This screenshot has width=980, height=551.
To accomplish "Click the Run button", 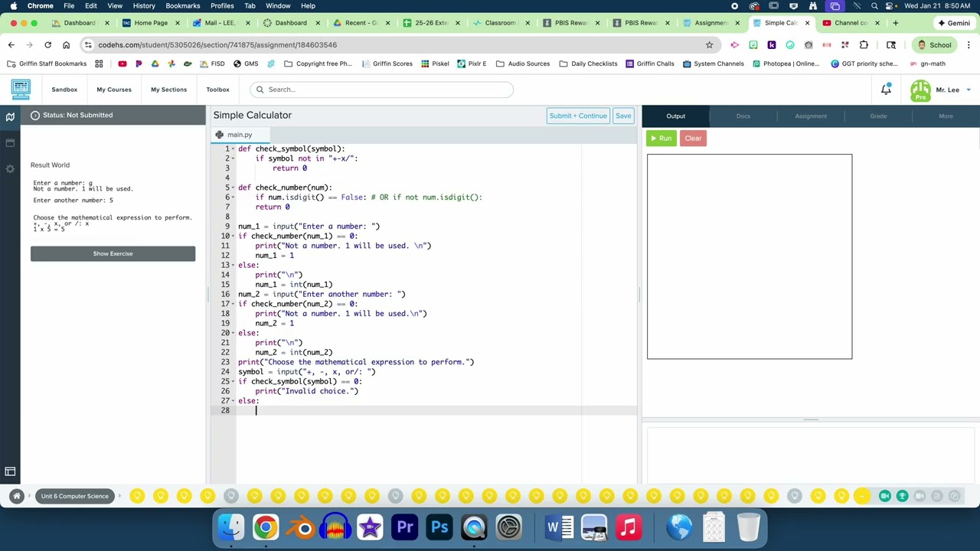I will click(661, 139).
